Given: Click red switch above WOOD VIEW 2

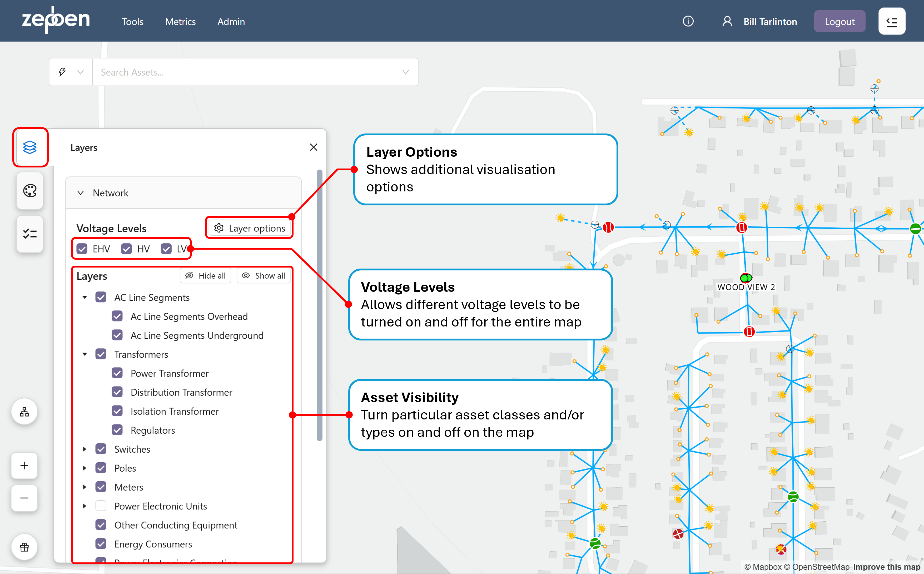Looking at the screenshot, I should point(742,227).
